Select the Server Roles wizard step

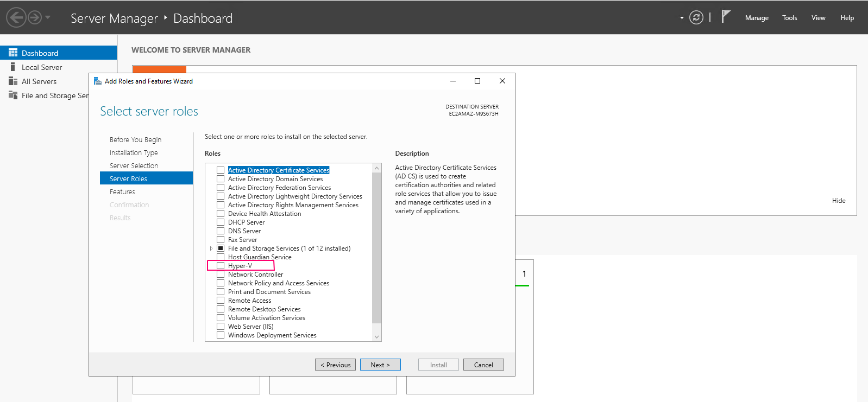146,178
